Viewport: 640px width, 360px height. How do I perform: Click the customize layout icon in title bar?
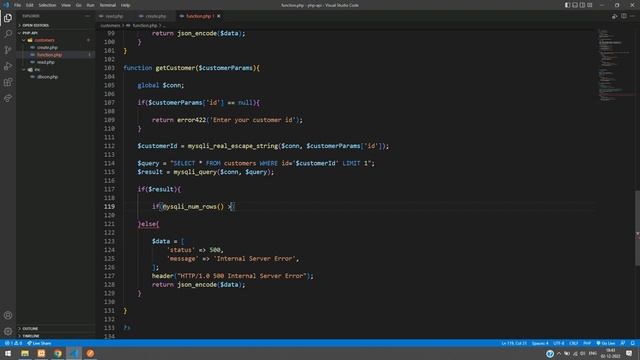coord(590,5)
